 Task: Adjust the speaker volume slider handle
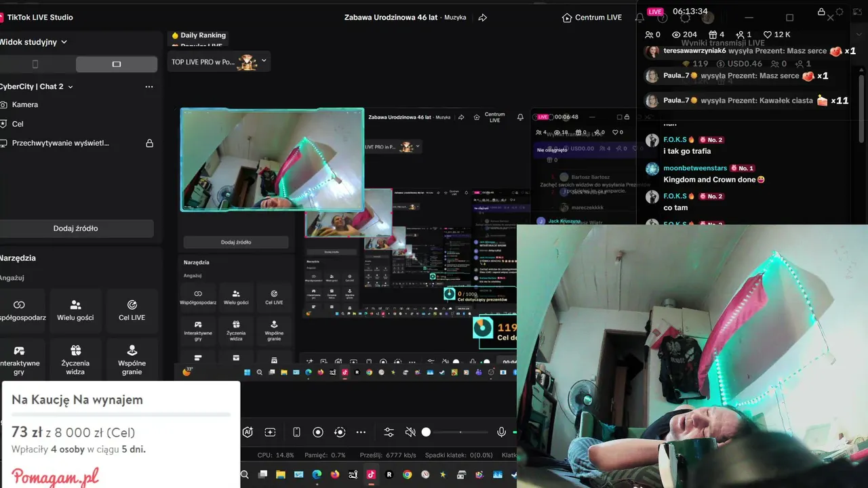[426, 432]
